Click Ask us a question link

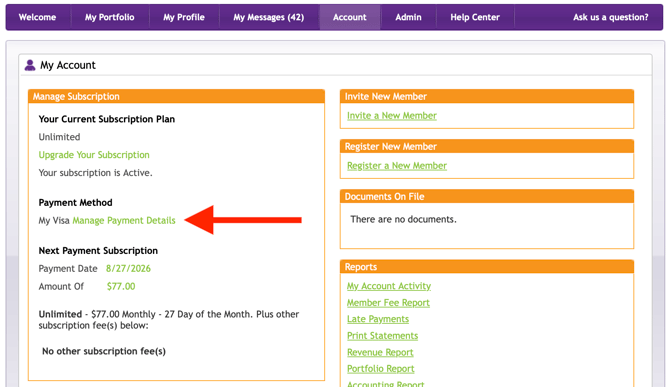coord(611,17)
